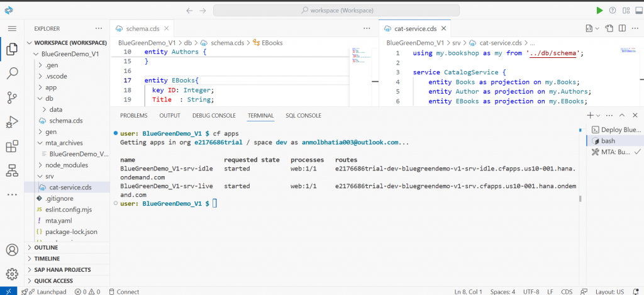This screenshot has height=295, width=644.
Task: Open the Explorer view in activity bar
Action: click(13, 49)
